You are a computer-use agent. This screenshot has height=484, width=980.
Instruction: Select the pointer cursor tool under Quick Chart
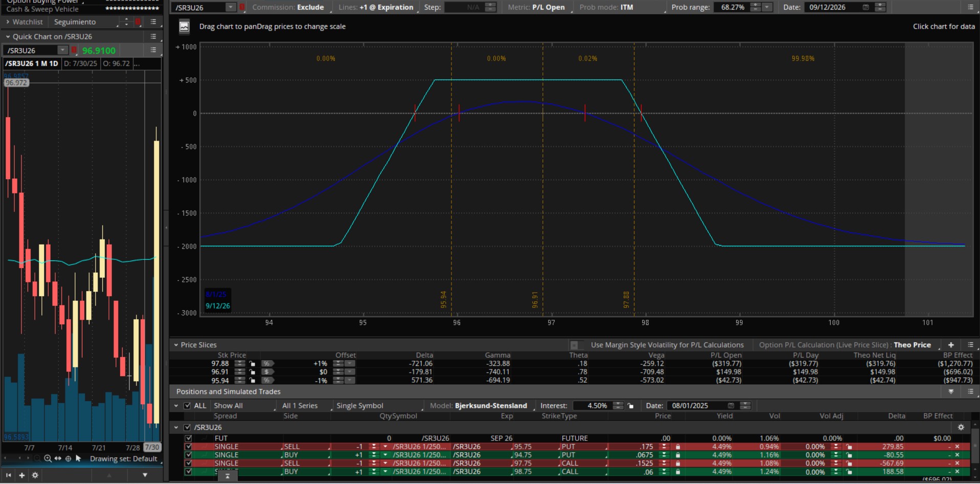pos(78,458)
